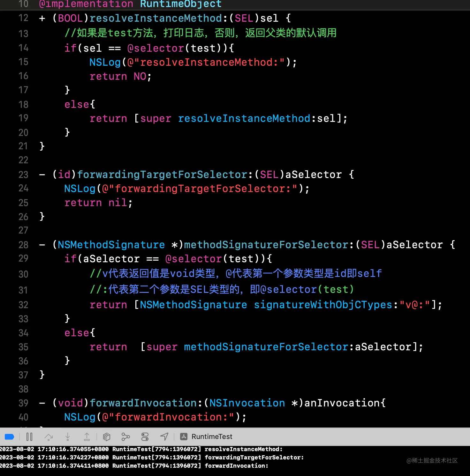Click line number 32 in the gutter
The image size is (470, 476).
click(x=23, y=305)
